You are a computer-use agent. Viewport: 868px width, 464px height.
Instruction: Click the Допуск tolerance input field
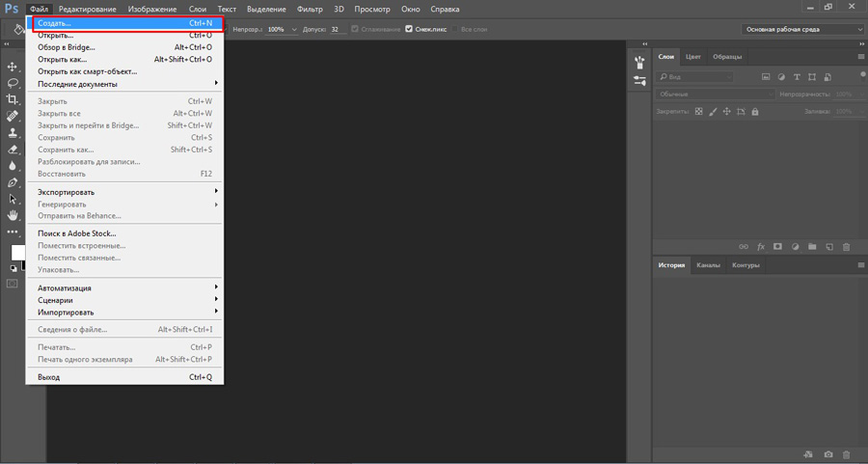pos(338,30)
